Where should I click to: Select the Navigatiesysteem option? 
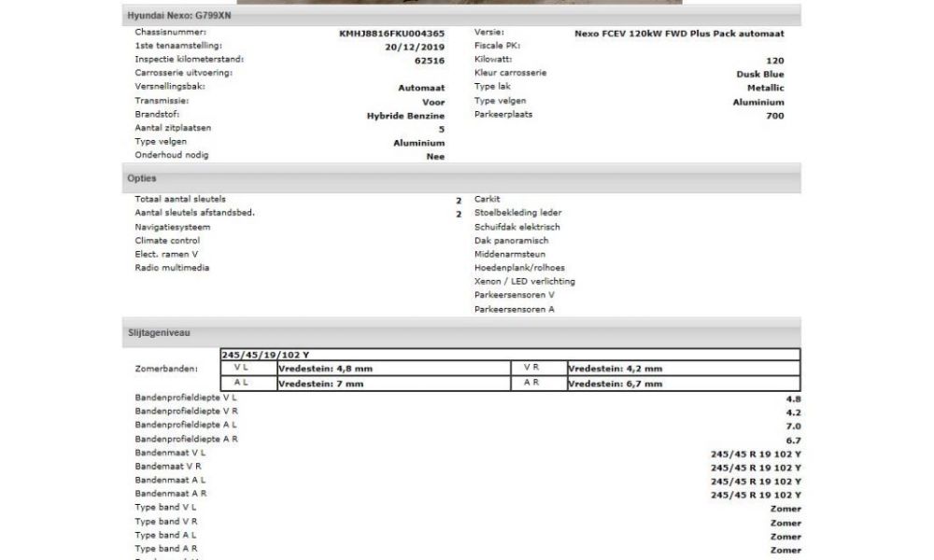coord(173,227)
